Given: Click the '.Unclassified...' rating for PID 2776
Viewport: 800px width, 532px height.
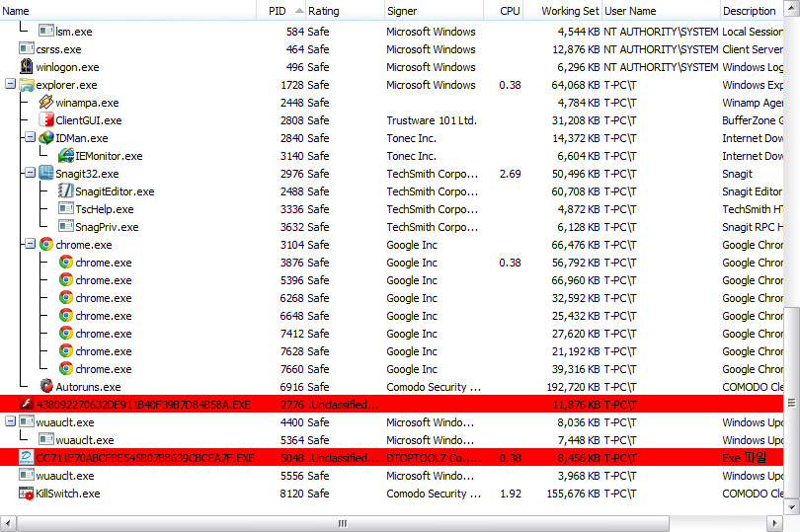Looking at the screenshot, I should (x=344, y=405).
